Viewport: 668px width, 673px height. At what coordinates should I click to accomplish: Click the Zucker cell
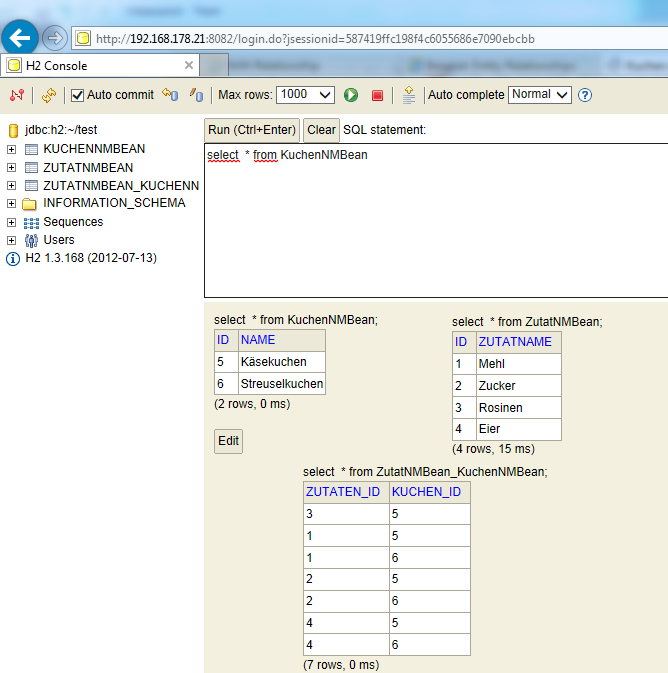pyautogui.click(x=519, y=386)
